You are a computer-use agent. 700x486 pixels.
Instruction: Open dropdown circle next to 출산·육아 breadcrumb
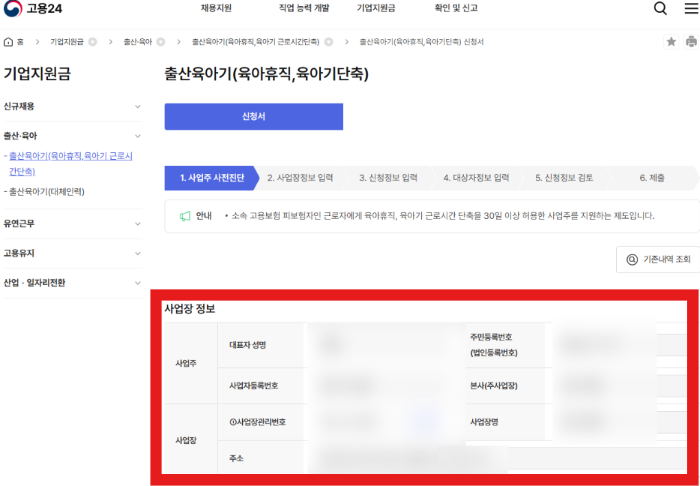tap(161, 42)
